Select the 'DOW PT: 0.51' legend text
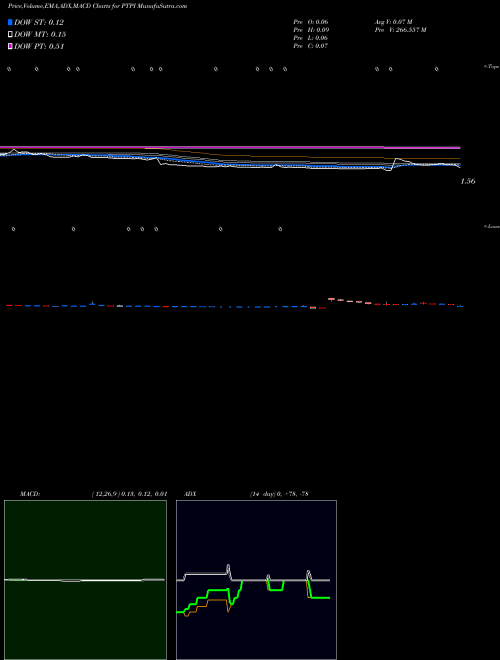 [39, 47]
